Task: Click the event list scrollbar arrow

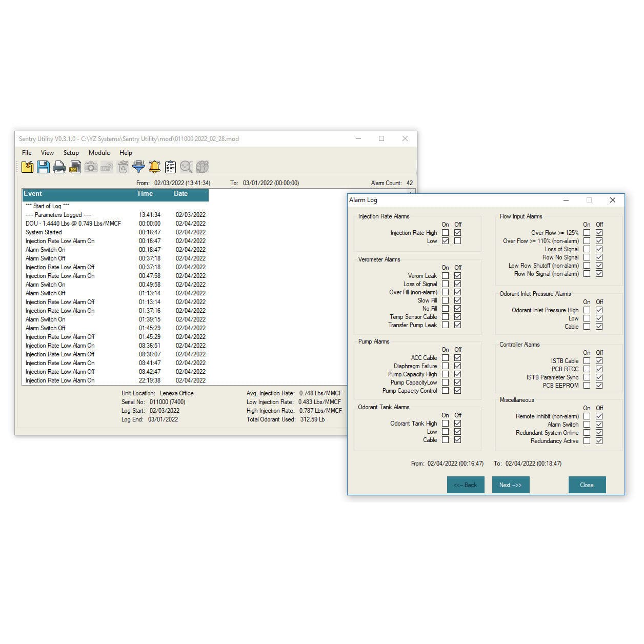Action: point(410,193)
